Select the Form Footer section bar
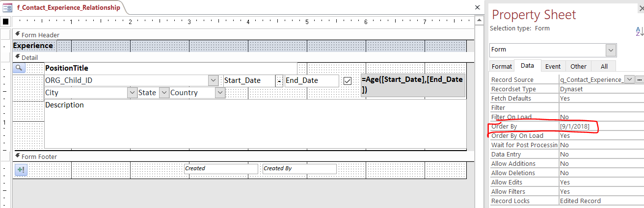Viewport: 644px width, 208px height. pos(243,156)
